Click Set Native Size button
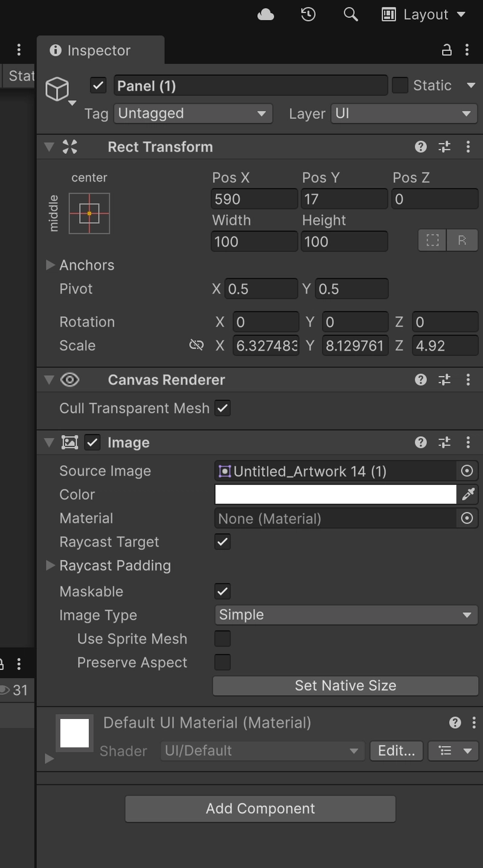 pos(345,686)
